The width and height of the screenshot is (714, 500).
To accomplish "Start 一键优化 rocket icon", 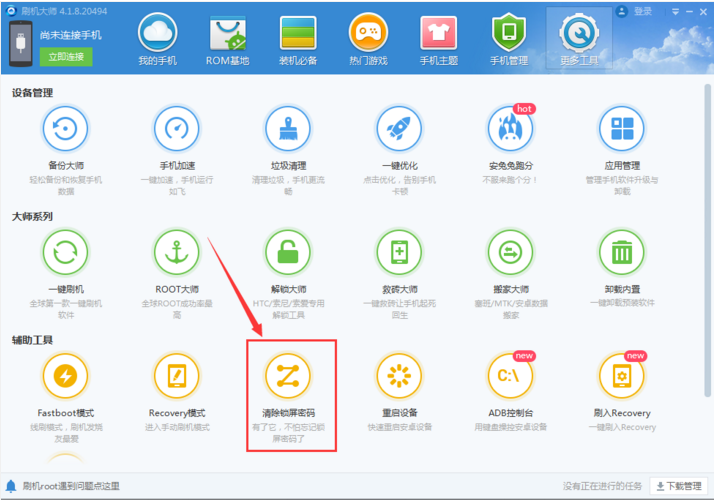I will point(399,128).
